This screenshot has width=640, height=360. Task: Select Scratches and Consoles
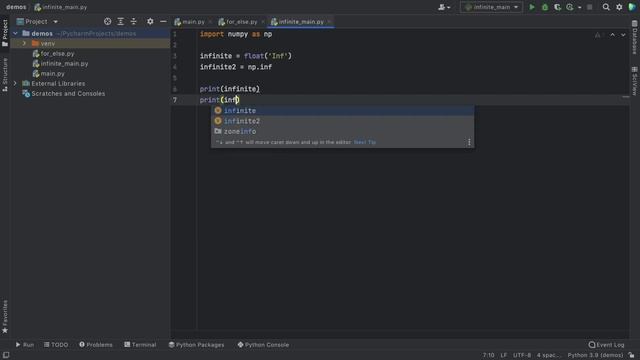[x=68, y=93]
